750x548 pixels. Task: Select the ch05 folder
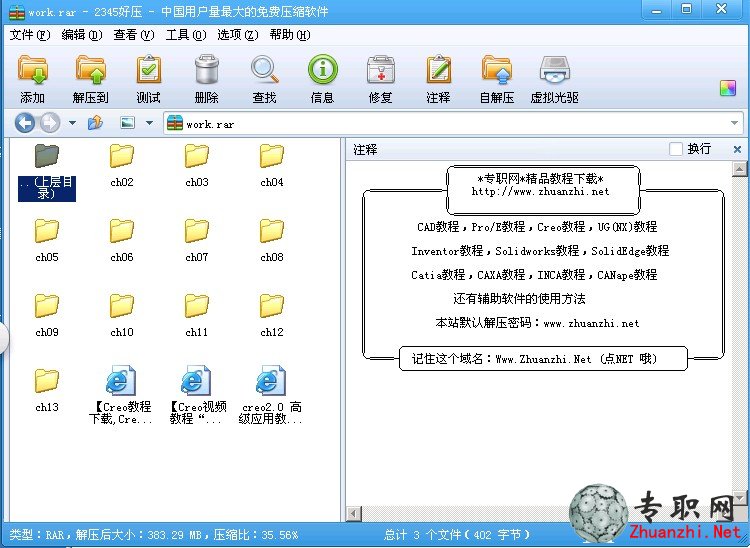pos(47,241)
